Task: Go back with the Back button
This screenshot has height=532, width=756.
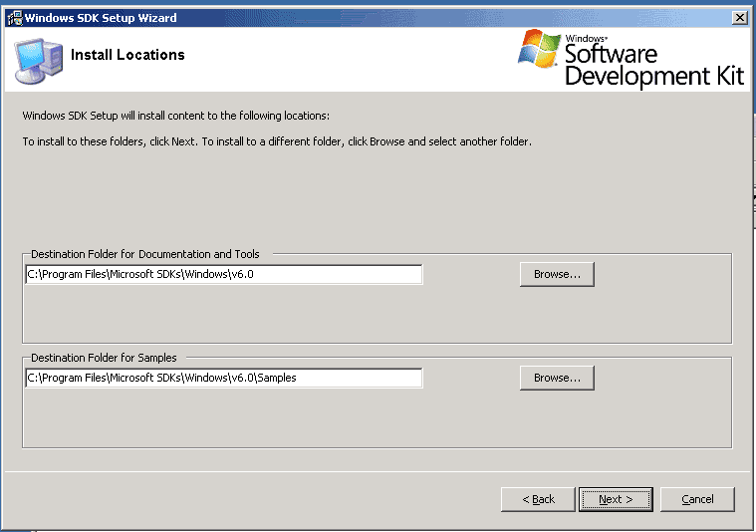Action: coord(538,499)
